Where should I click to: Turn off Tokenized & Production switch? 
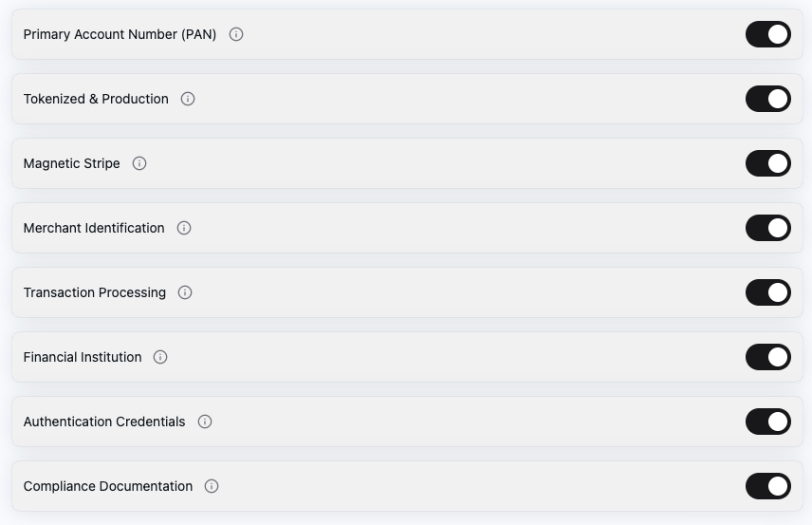coord(767,99)
